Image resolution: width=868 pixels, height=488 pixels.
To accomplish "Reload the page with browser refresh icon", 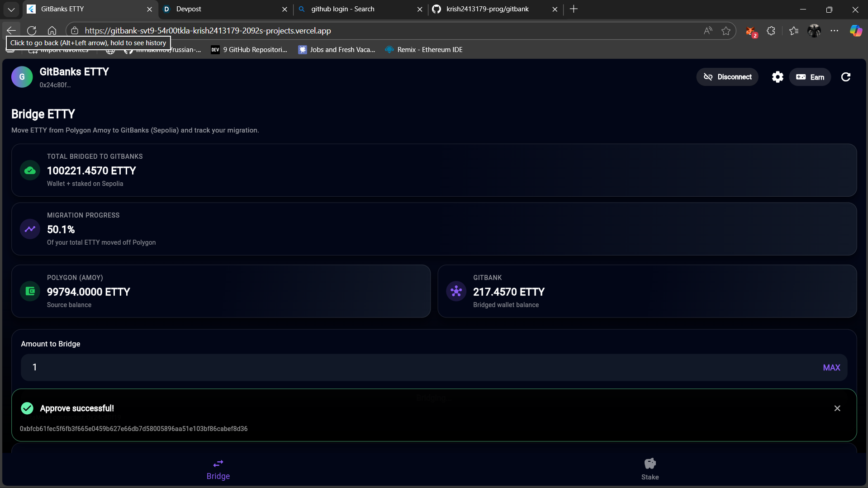I will (32, 31).
